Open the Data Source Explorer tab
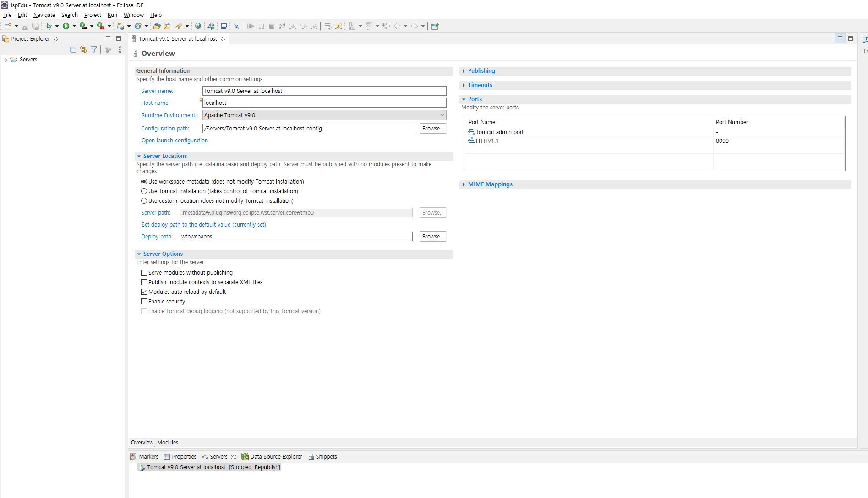The height and width of the screenshot is (498, 868). pyautogui.click(x=272, y=457)
